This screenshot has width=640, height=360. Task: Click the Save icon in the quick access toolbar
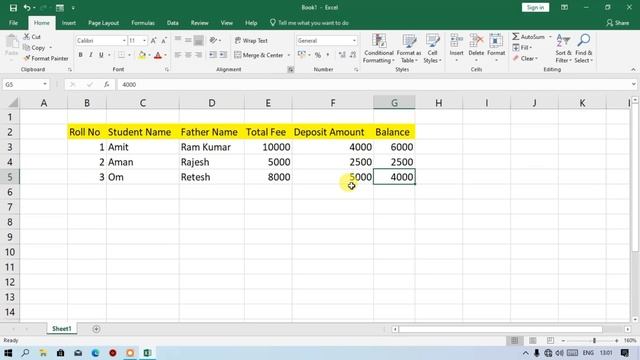(x=13, y=8)
